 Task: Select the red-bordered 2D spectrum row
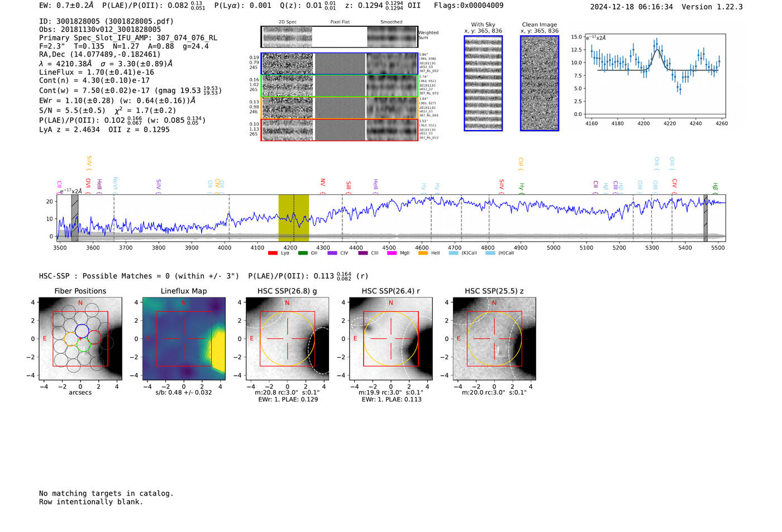[340, 130]
